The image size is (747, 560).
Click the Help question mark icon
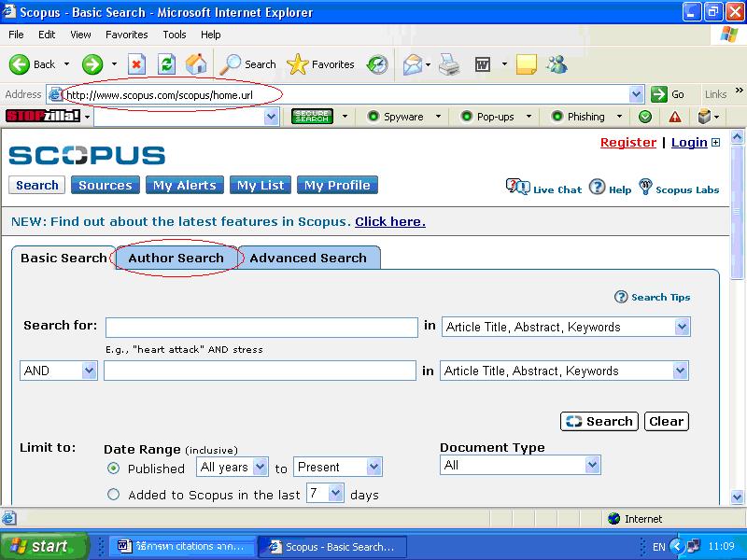click(x=597, y=188)
